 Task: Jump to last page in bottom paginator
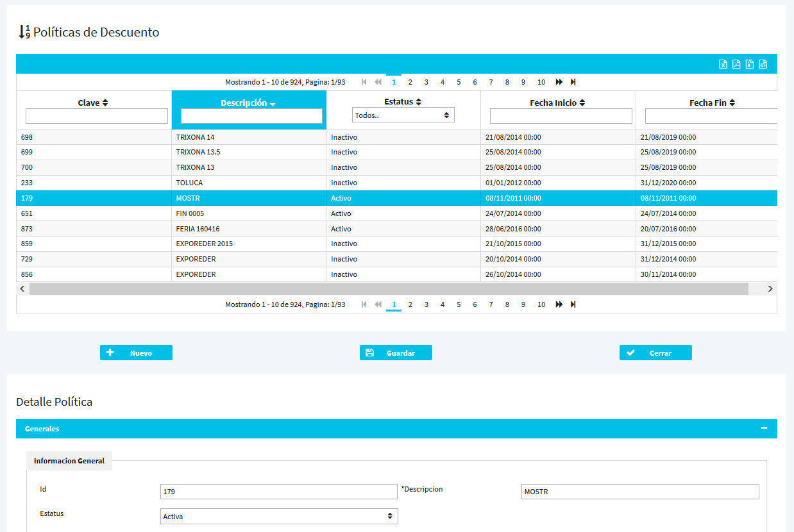[x=573, y=304]
